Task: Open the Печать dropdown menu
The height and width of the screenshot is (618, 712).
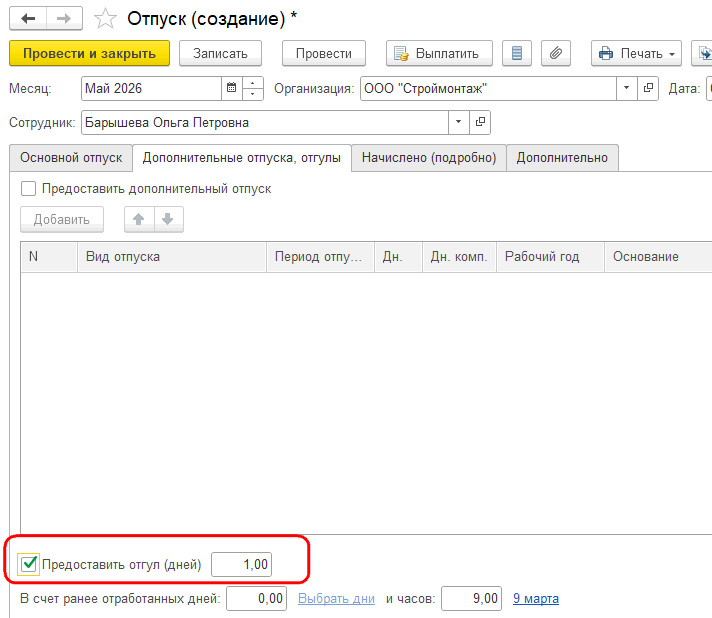Action: [636, 54]
